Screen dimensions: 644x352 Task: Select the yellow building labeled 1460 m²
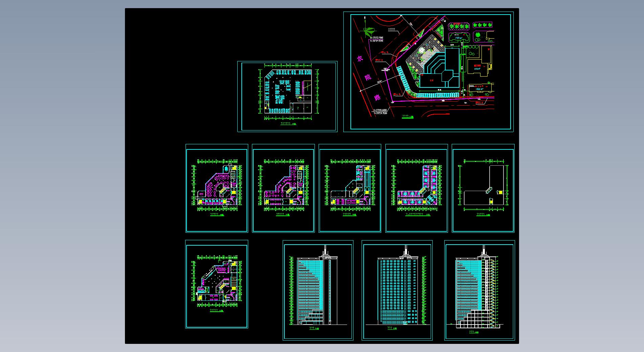(x=480, y=89)
